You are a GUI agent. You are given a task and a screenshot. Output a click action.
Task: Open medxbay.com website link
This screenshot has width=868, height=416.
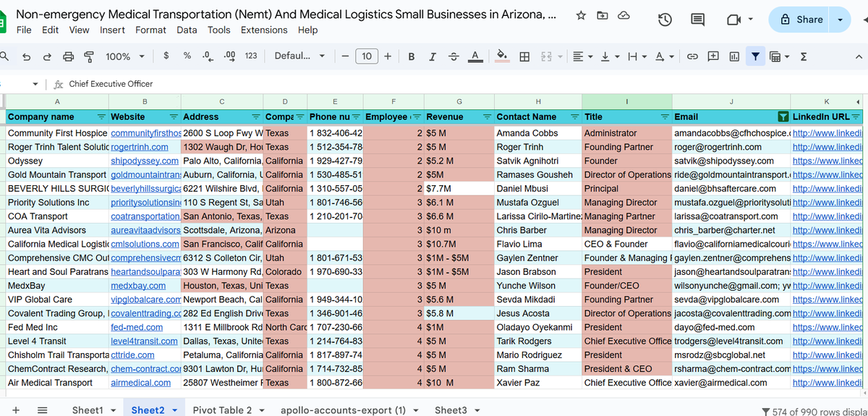pyautogui.click(x=138, y=286)
